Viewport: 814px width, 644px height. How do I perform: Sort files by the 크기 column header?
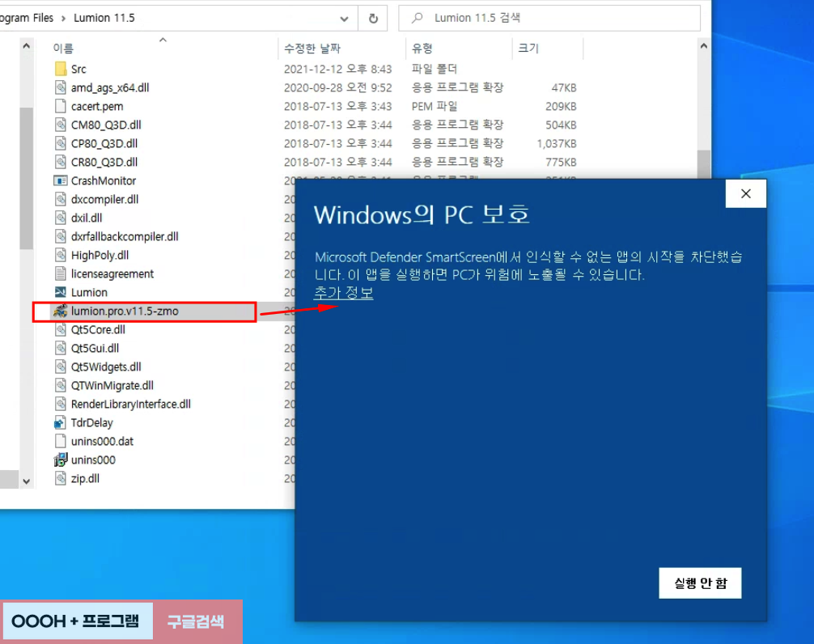click(528, 49)
